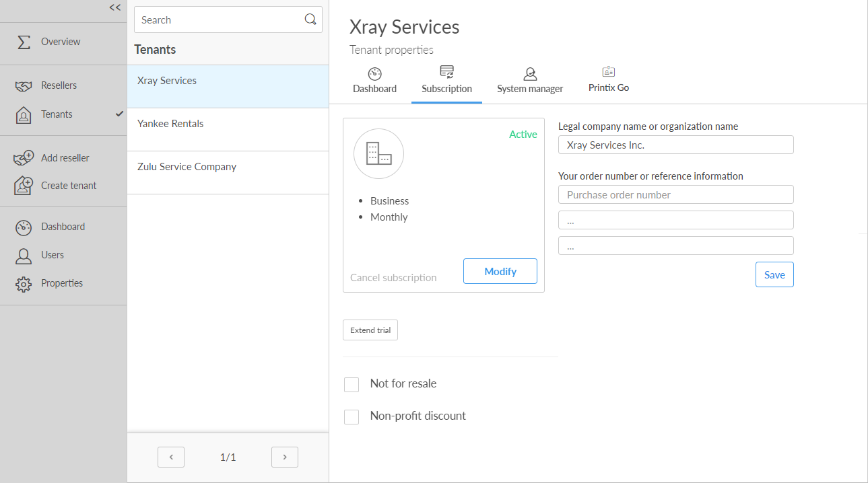Click the search magnifier icon

pos(310,20)
